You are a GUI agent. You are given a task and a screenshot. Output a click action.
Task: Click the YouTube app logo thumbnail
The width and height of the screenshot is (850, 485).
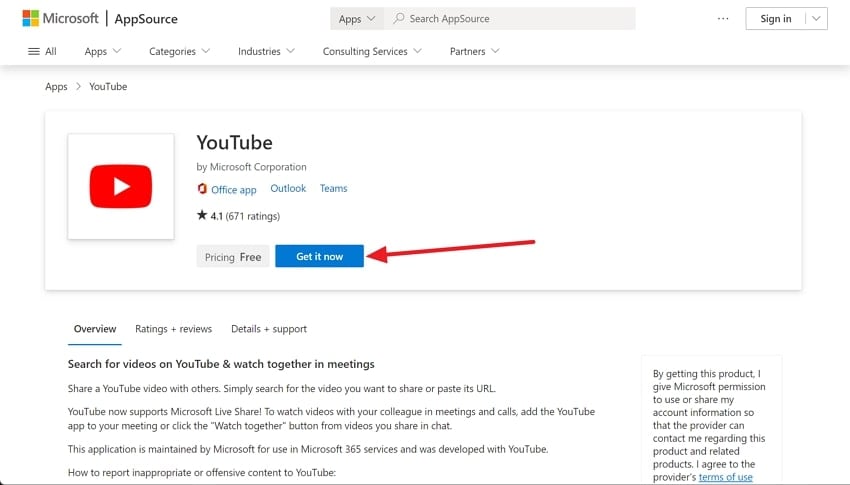[x=121, y=186]
